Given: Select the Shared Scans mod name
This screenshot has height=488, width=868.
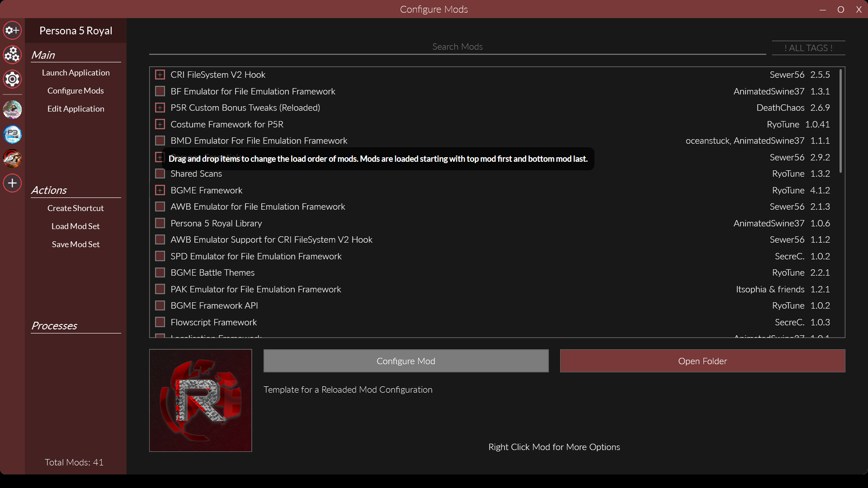Looking at the screenshot, I should (196, 174).
